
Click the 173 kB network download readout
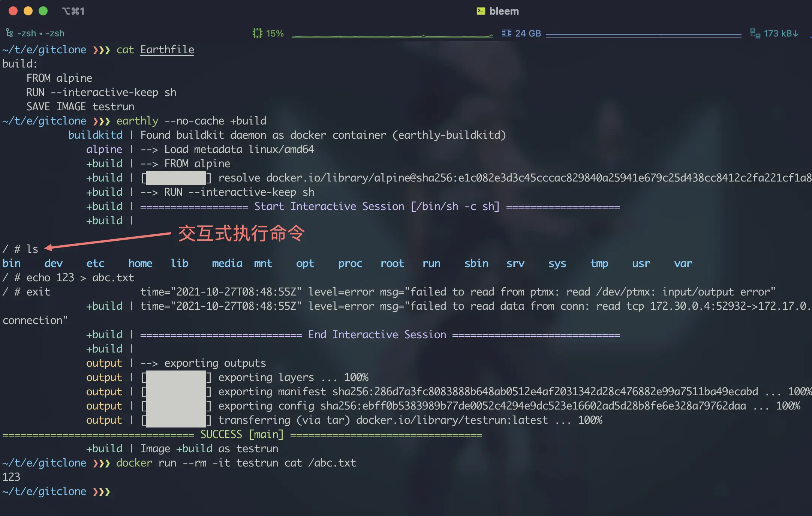pyautogui.click(x=781, y=33)
